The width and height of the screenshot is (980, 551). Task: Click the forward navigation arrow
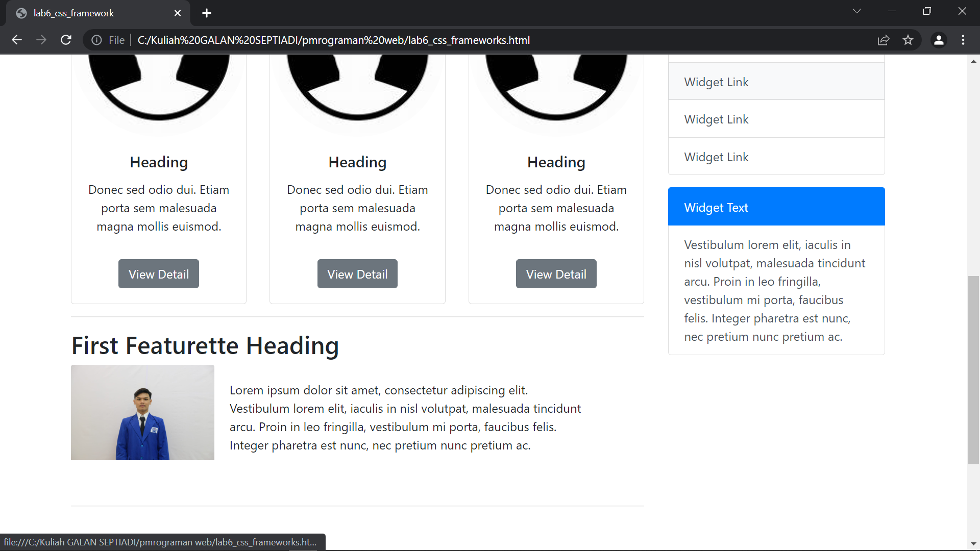pyautogui.click(x=41, y=40)
